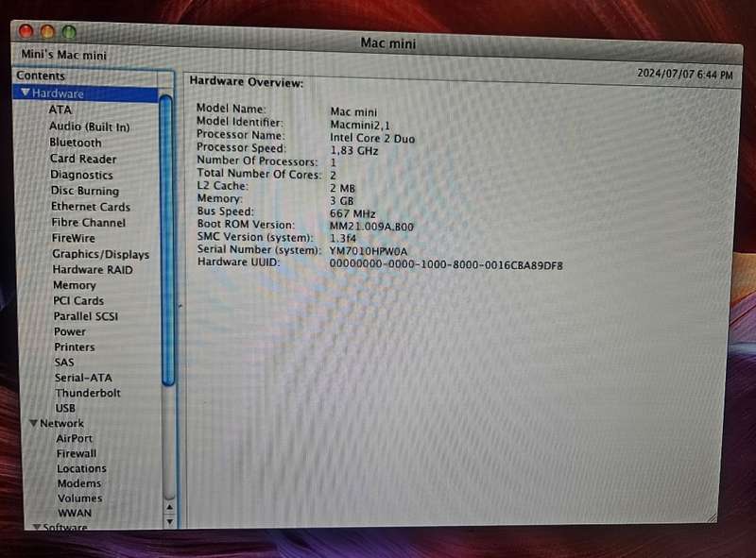Click the blue sidebar scrollbar thumb
The image size is (756, 558).
[167, 241]
